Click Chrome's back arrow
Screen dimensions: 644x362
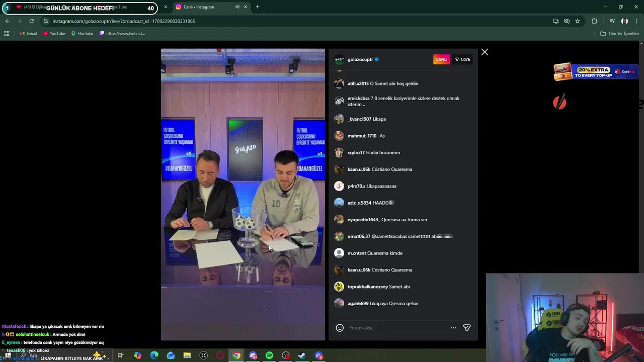7,21
